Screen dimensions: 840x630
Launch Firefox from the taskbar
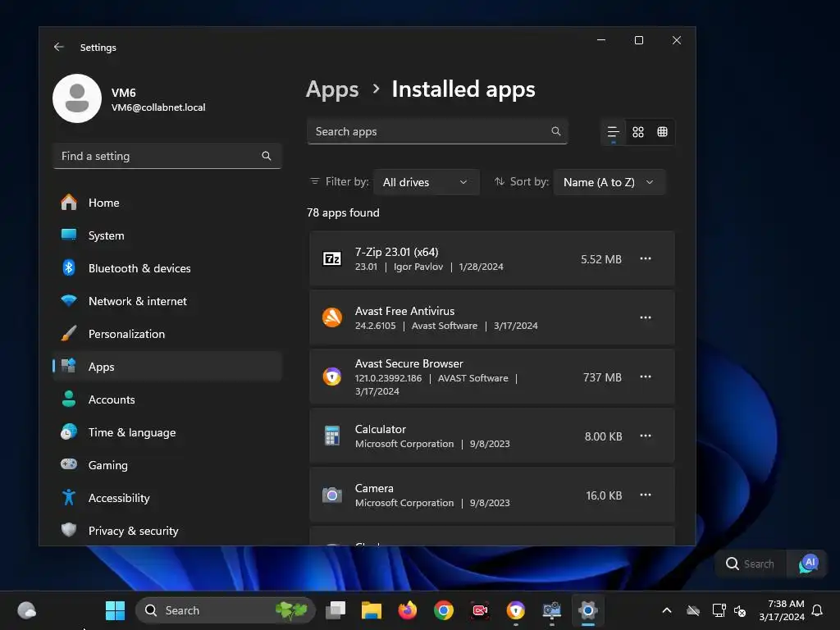407,610
